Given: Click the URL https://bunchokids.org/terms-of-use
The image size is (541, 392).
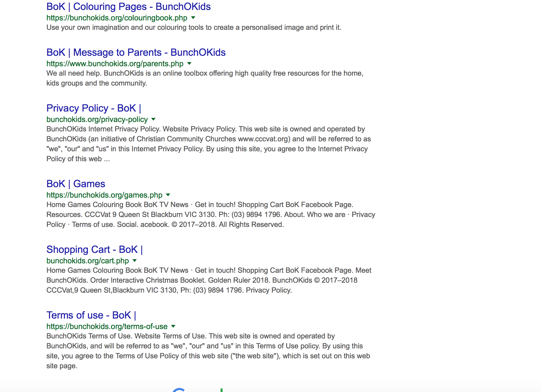Looking at the screenshot, I should point(107,327).
